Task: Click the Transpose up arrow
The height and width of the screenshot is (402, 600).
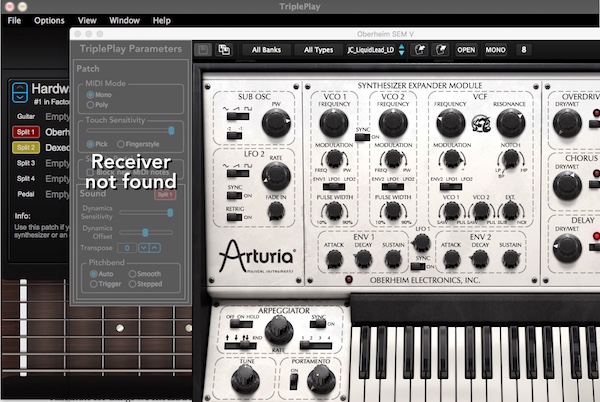Action: click(x=155, y=248)
